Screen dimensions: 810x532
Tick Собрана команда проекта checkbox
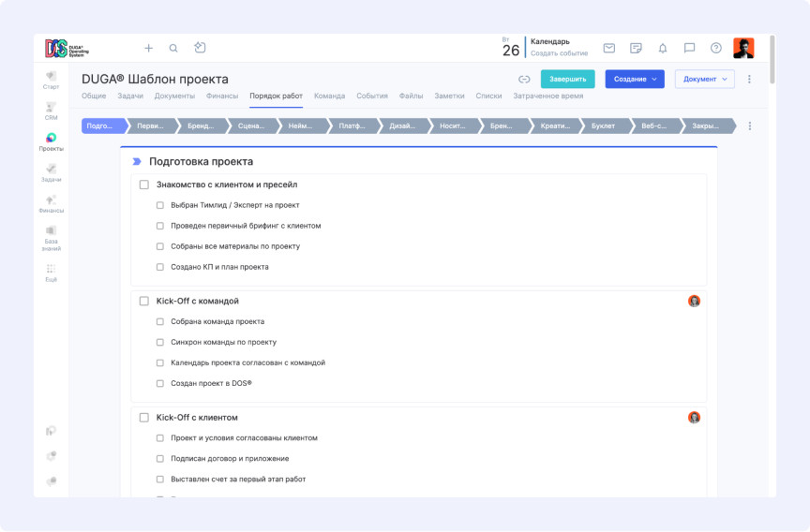click(x=160, y=321)
